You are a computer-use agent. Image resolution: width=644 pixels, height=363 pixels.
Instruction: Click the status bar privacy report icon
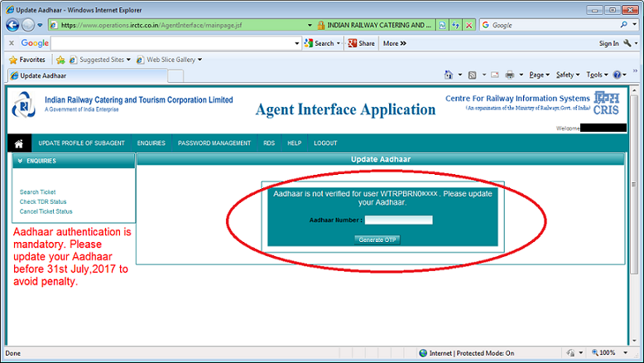point(571,353)
